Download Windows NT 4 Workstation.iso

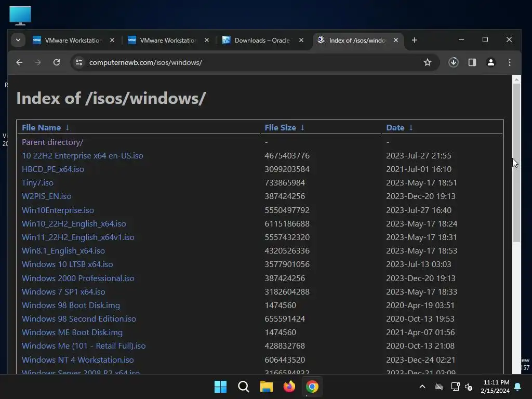(x=78, y=360)
